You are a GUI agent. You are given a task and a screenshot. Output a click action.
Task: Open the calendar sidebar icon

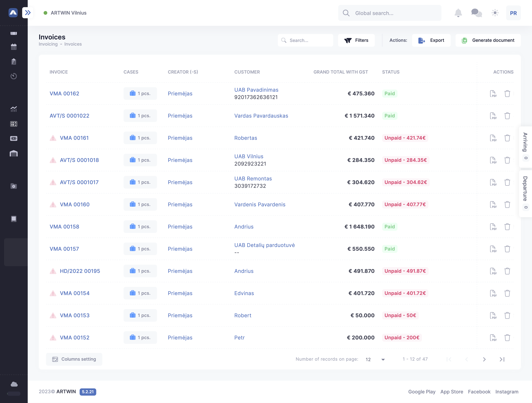pos(14,47)
